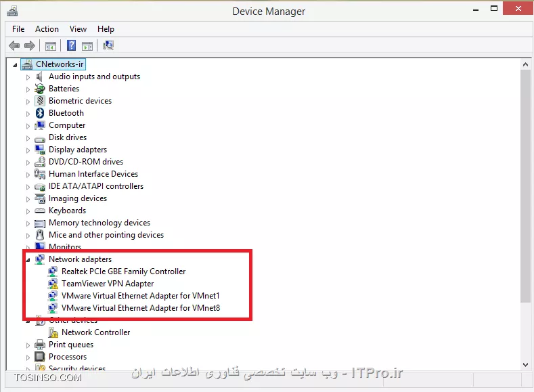The image size is (534, 392).
Task: Select VMware Virtual Ethernet Adapter for VMnet8
Action: coord(141,308)
